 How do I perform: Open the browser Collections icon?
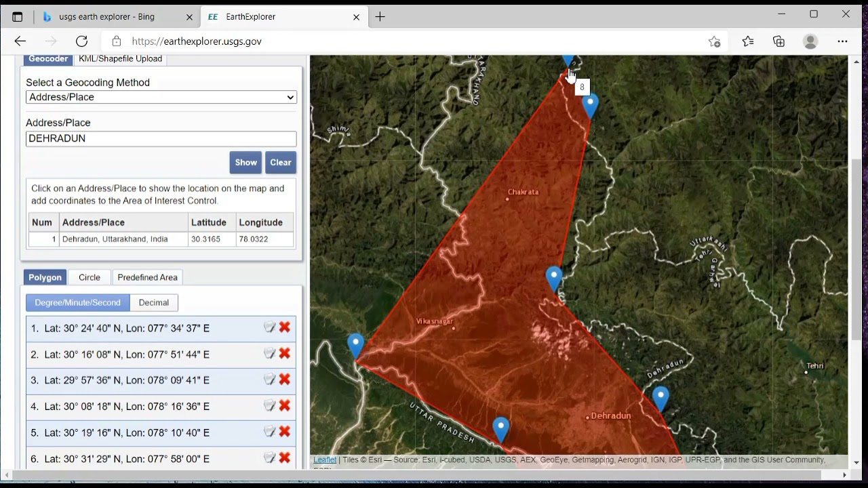click(779, 41)
